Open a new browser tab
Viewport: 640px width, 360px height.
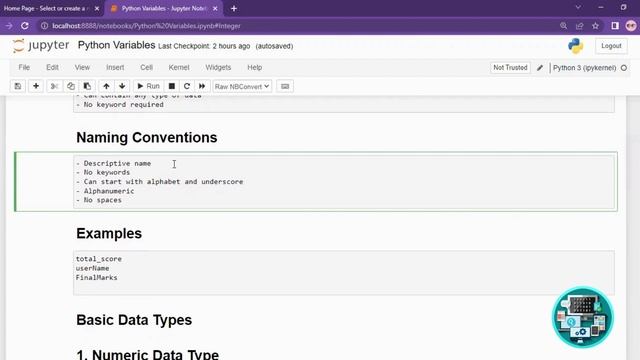pos(234,8)
